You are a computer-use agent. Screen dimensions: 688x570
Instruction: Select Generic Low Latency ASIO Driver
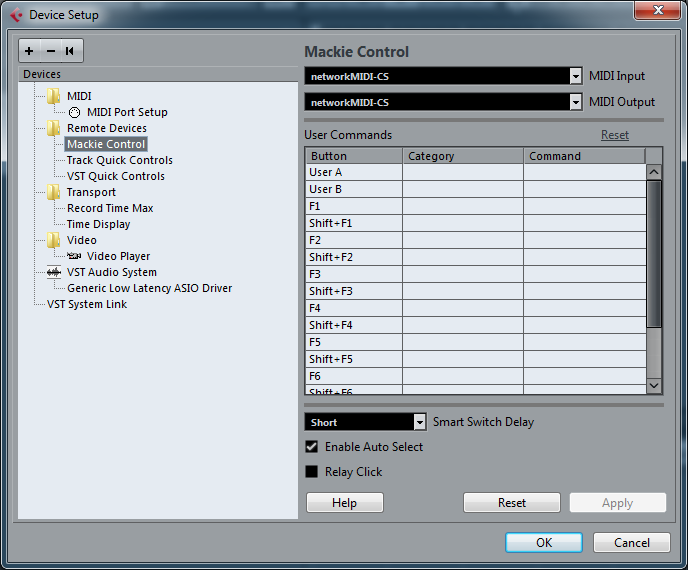(x=149, y=288)
